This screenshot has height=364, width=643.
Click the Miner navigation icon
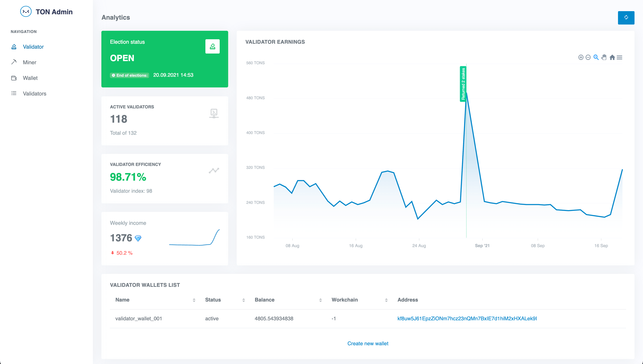[x=13, y=62]
